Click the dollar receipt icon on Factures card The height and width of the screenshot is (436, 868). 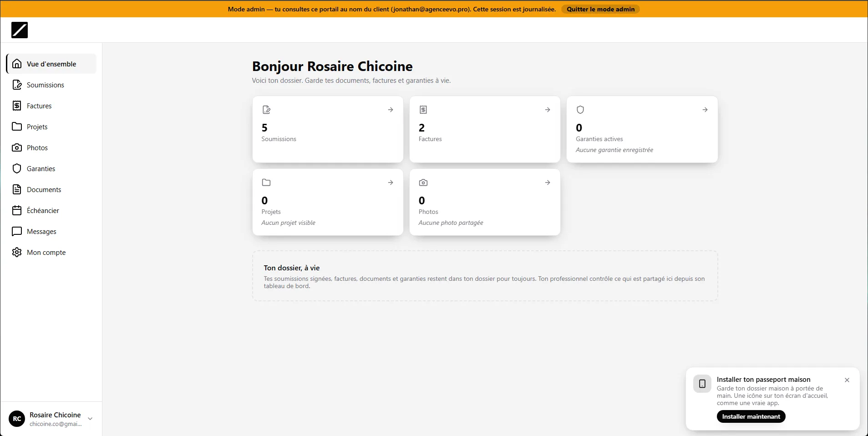click(423, 110)
